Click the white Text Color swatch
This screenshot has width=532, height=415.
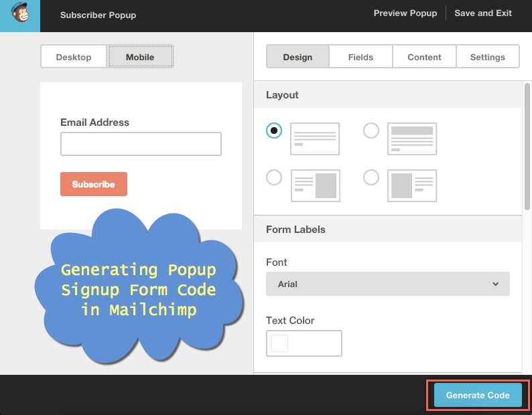click(279, 343)
